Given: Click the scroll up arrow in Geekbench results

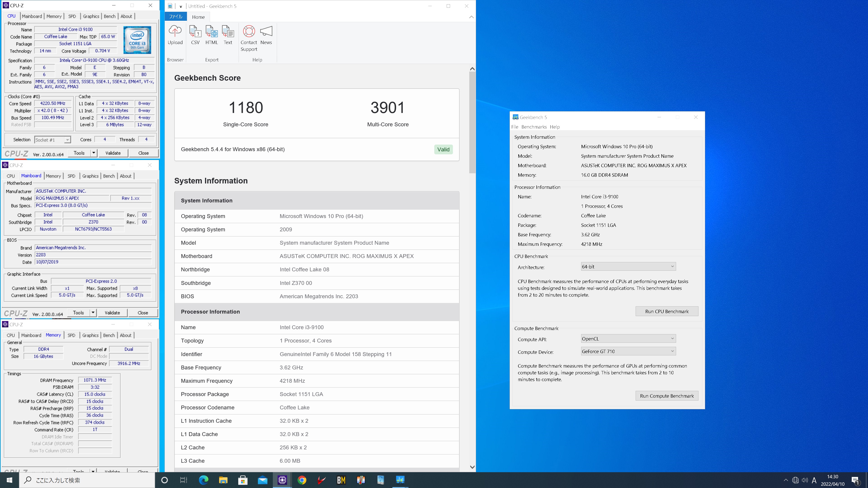Looking at the screenshot, I should click(472, 69).
